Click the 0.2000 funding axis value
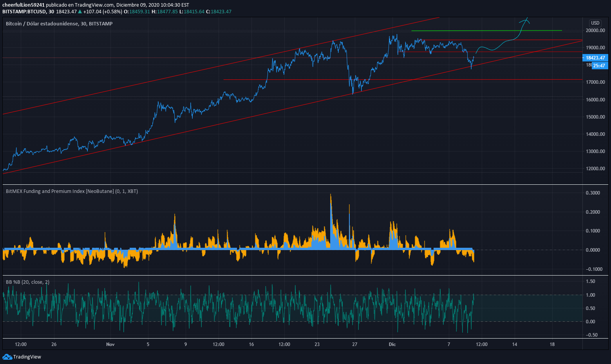This screenshot has width=611, height=364. (x=593, y=212)
